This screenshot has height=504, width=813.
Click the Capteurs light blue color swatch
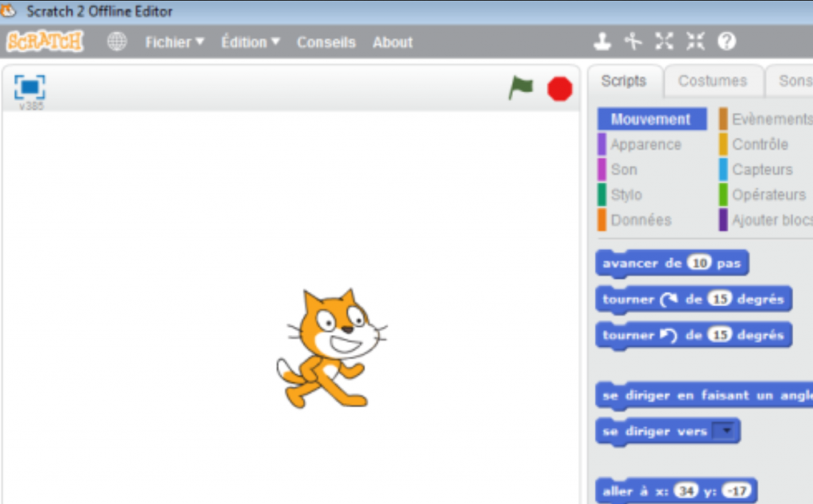(722, 170)
